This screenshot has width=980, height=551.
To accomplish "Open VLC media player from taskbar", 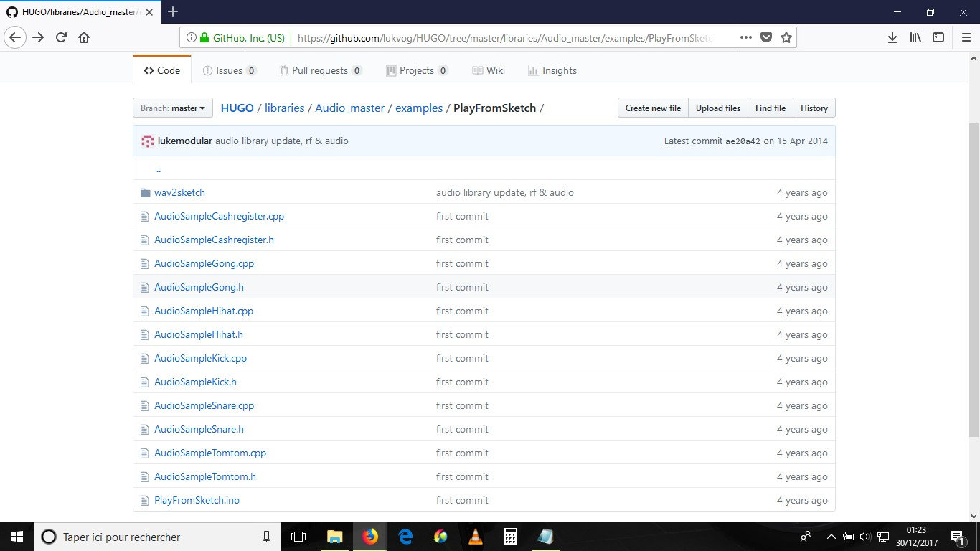I will pyautogui.click(x=475, y=537).
